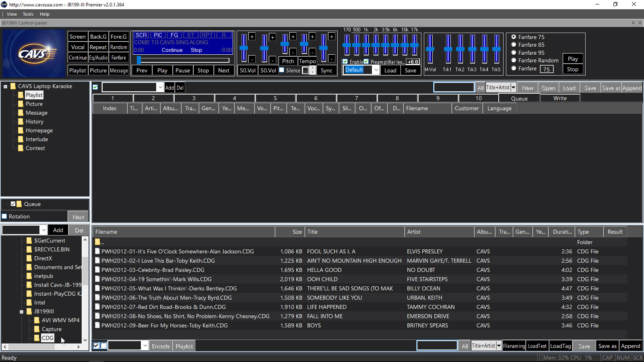644x362 pixels.
Task: Click the Queue folder icon
Action: tap(19, 204)
